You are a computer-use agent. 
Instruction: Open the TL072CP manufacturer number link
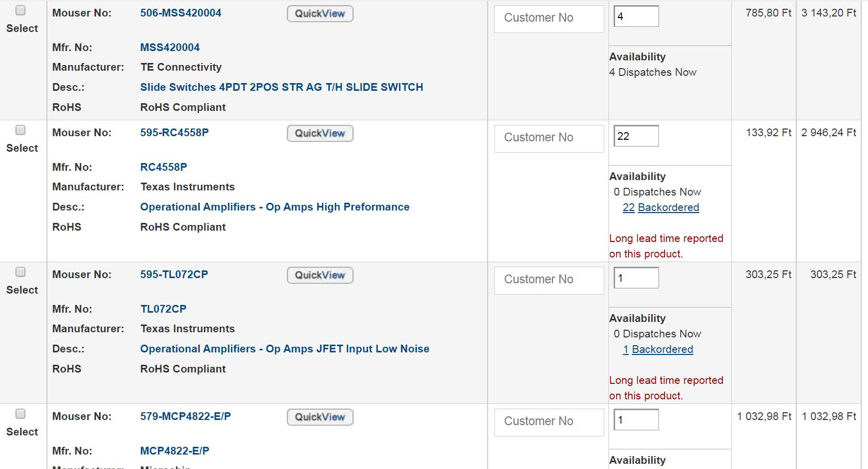pos(163,309)
